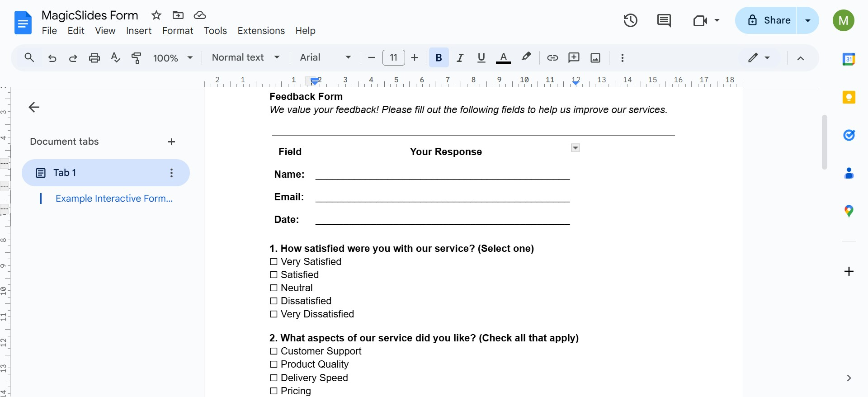Run spelling and grammar check

[x=115, y=58]
